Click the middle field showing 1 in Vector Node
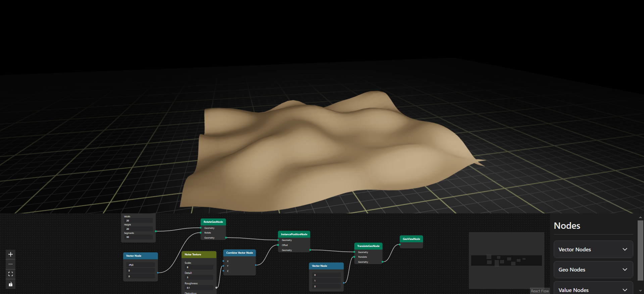 pos(326,281)
